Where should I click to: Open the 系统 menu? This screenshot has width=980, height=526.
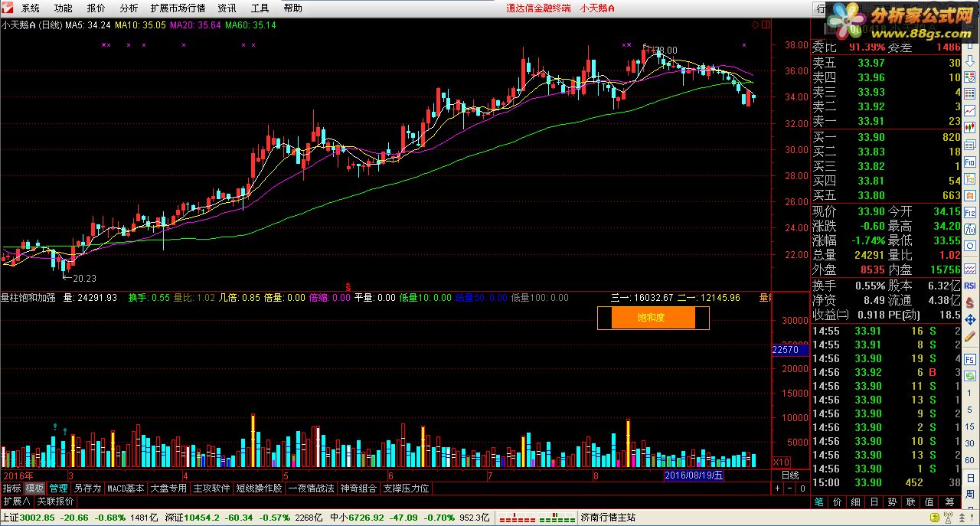pyautogui.click(x=31, y=8)
